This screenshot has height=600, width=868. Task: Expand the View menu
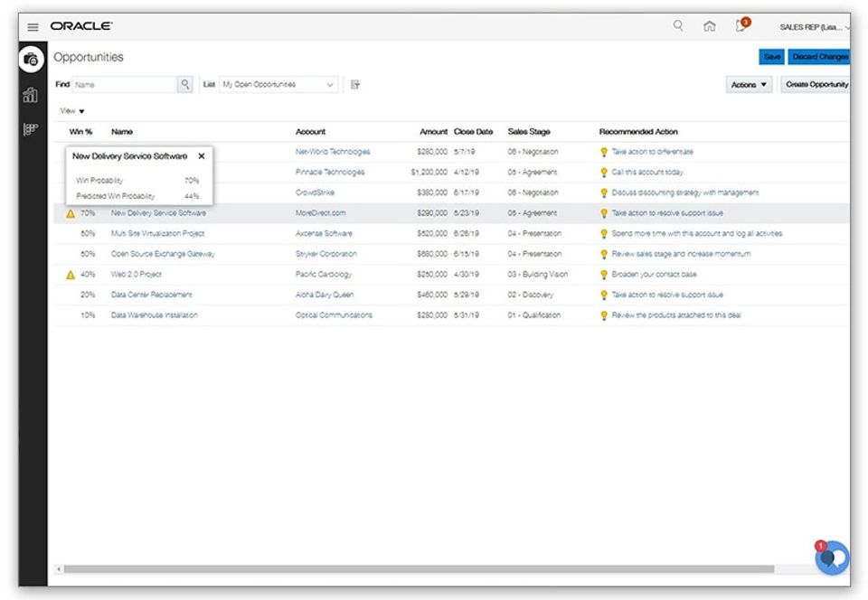(x=72, y=111)
